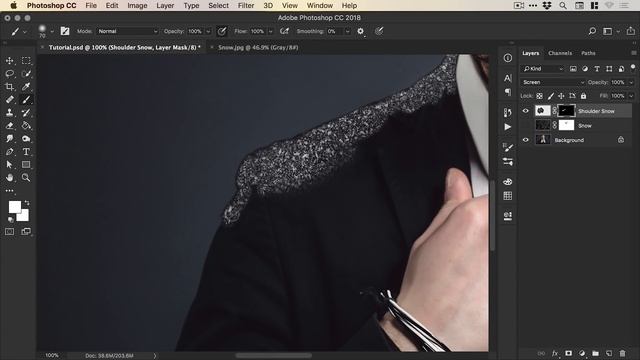
Task: Toggle Quick Mask mode
Action: (9, 231)
